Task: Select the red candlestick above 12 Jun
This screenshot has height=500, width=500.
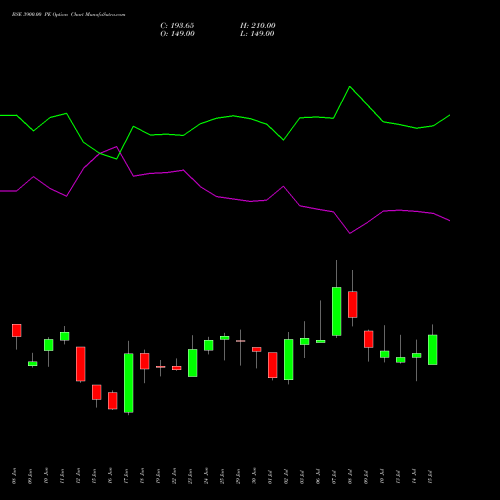Action: point(81,364)
